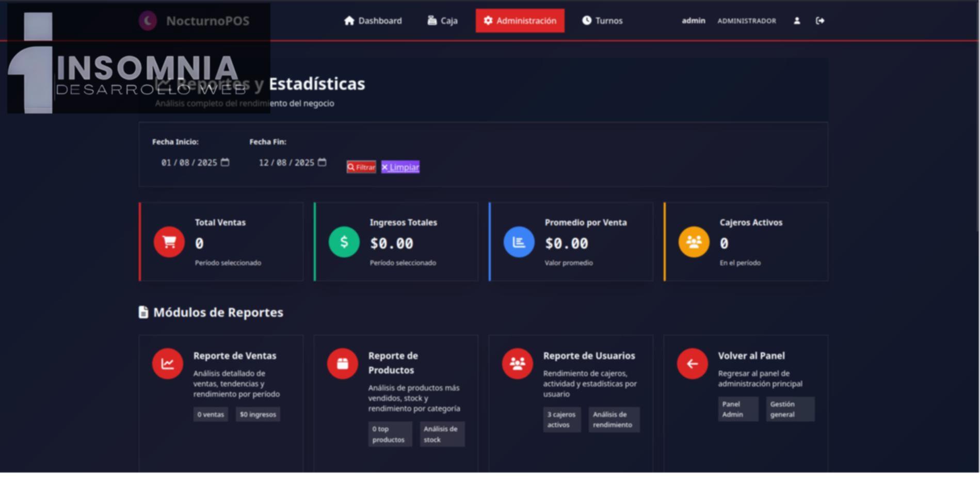Open the Fecha Inicio calendar picker

(225, 162)
